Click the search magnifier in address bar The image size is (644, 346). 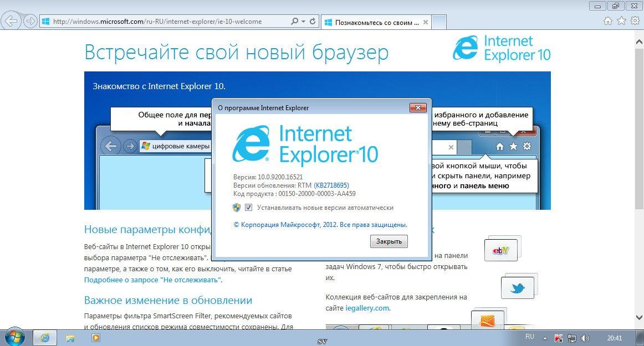pyautogui.click(x=295, y=22)
